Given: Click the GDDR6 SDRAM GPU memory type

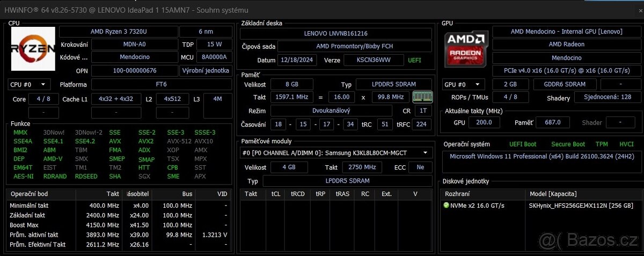Looking at the screenshot, I should tap(565, 84).
